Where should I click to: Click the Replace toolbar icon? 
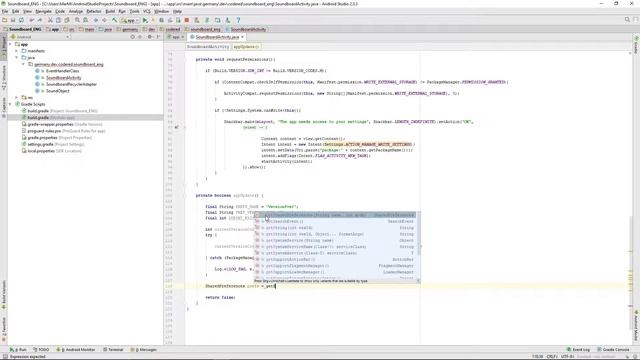[x=85, y=20]
